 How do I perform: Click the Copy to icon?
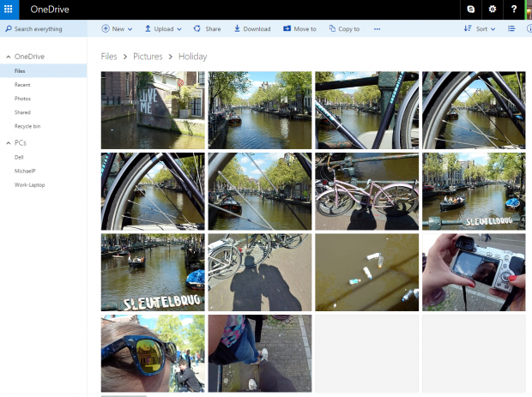click(x=332, y=29)
